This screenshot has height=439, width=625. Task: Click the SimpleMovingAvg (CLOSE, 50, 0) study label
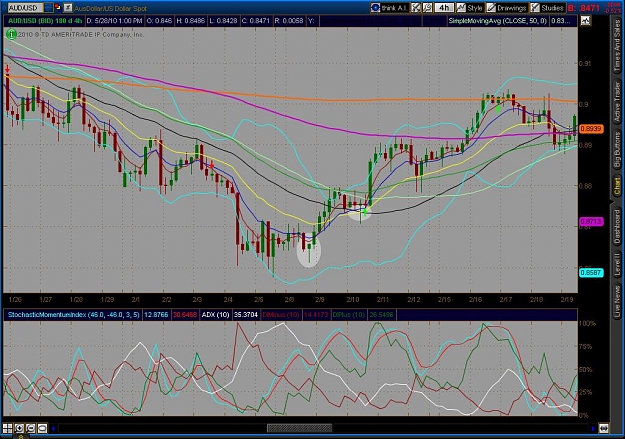coord(498,21)
